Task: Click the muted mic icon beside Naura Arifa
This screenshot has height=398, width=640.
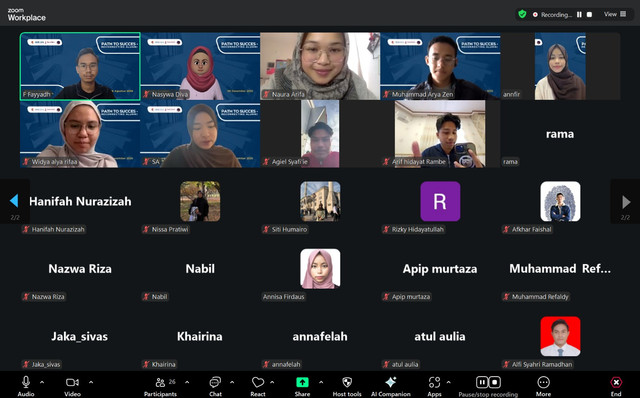Action: coord(266,94)
